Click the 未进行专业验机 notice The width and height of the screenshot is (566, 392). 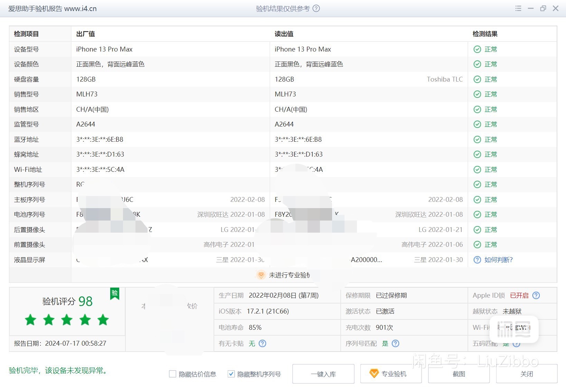click(x=290, y=275)
